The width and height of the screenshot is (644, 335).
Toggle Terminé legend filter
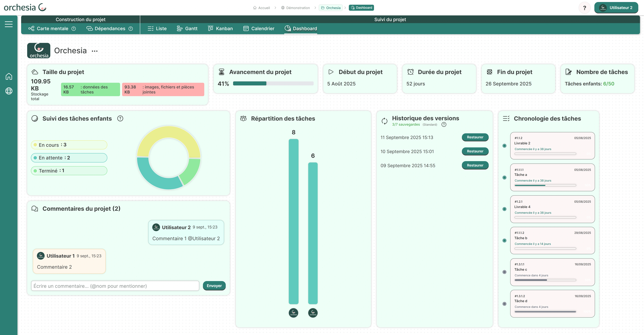coord(69,171)
